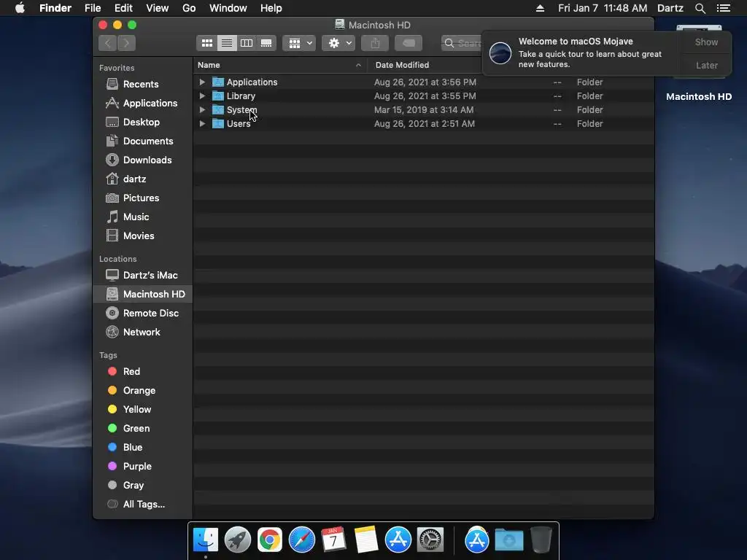
Task: Click Show on the Mojave notification
Action: click(x=706, y=42)
